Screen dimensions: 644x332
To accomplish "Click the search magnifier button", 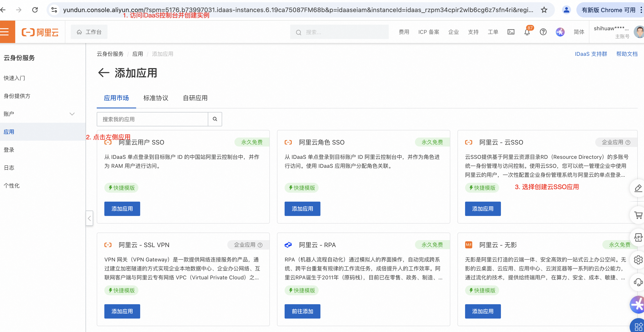I will point(215,119).
